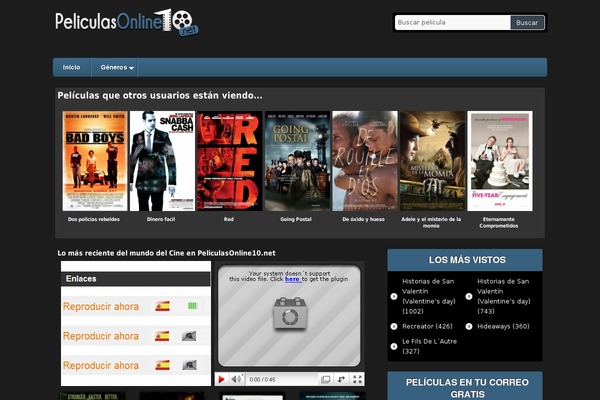Click the 'here' plugin download link
The width and height of the screenshot is (600, 400).
click(x=292, y=279)
